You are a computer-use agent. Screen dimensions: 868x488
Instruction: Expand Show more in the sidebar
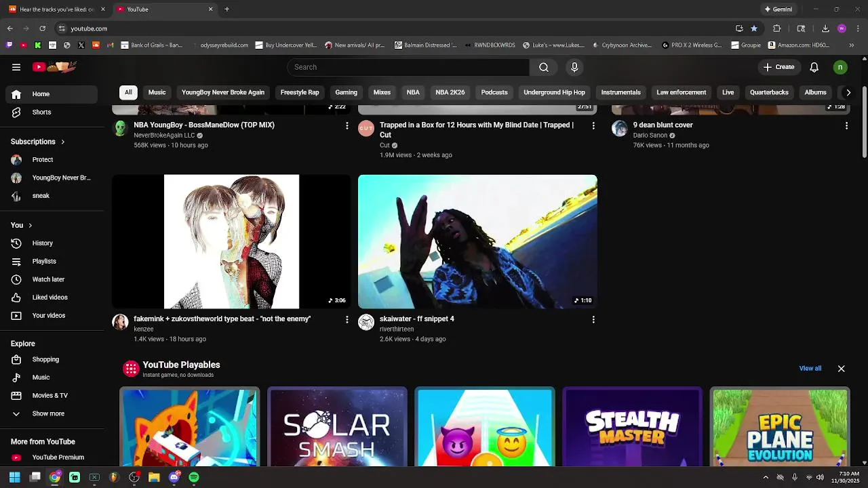pyautogui.click(x=52, y=413)
